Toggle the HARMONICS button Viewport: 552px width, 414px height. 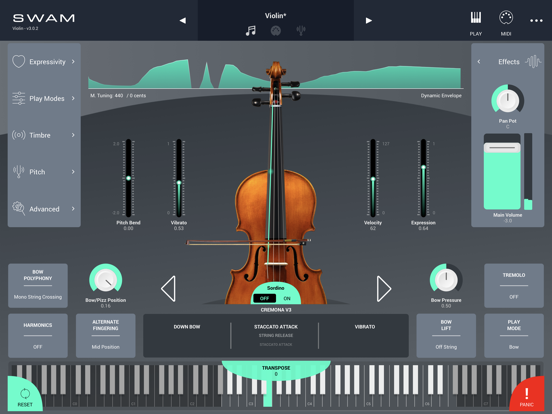38,335
